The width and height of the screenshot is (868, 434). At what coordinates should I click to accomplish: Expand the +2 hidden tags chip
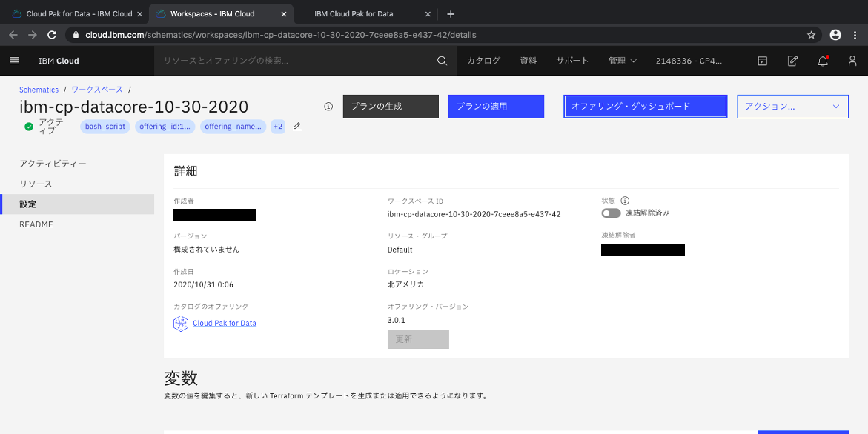(278, 127)
